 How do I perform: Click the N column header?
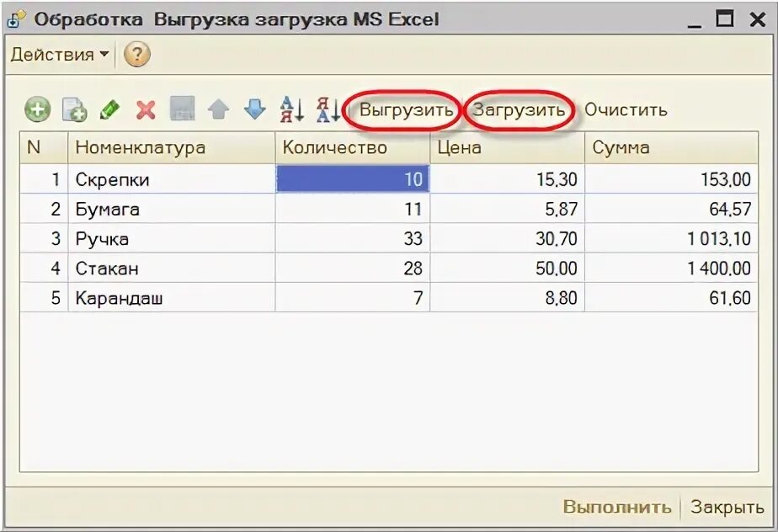point(44,147)
